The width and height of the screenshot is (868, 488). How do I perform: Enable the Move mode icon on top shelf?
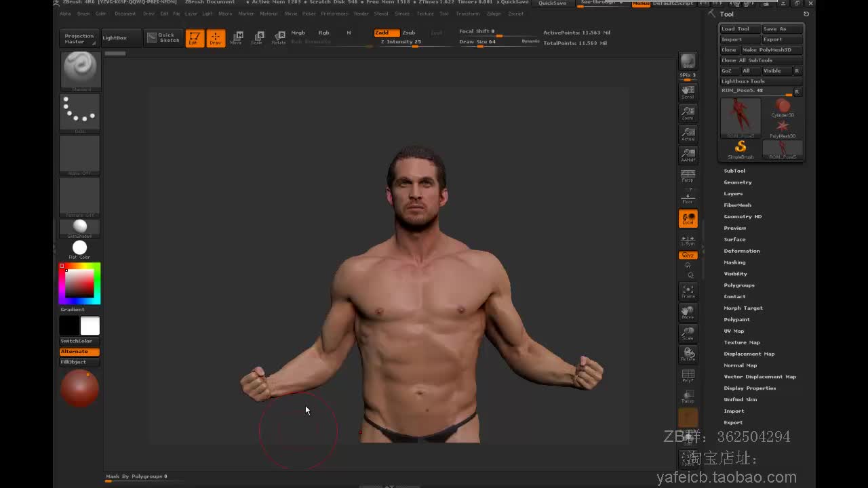click(x=237, y=37)
